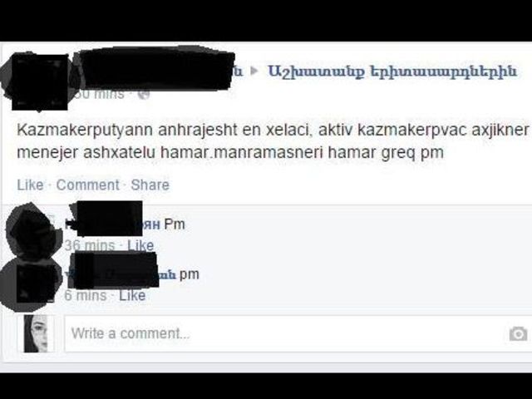The image size is (532, 399).
Task: Click Comment under the main post
Action: (87, 185)
